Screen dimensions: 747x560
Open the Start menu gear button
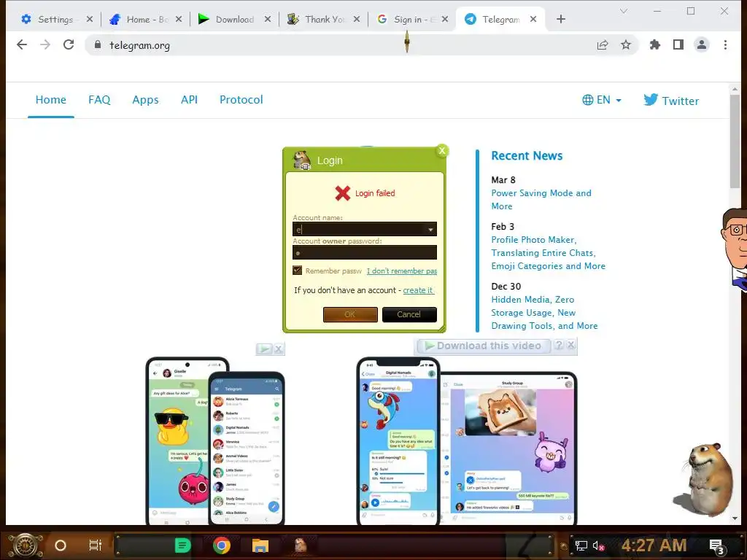coord(25,545)
